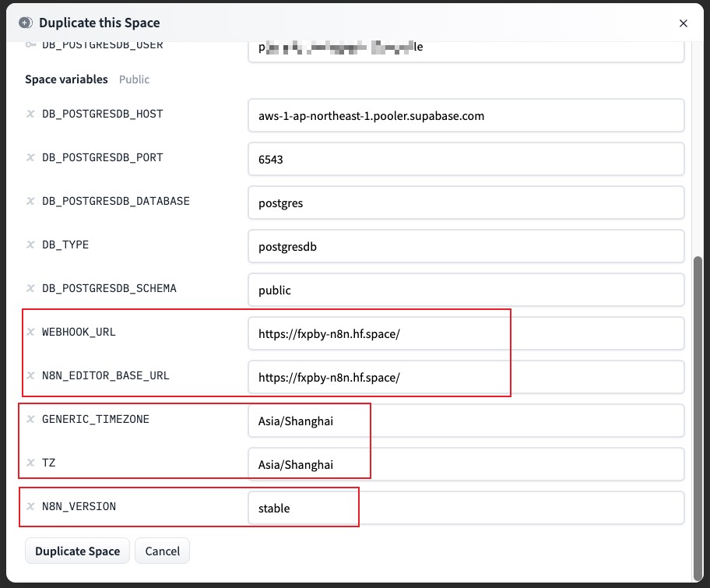Viewport: 710px width, 588px height.
Task: Remove the N8N_VERSION variable
Action: (x=30, y=506)
